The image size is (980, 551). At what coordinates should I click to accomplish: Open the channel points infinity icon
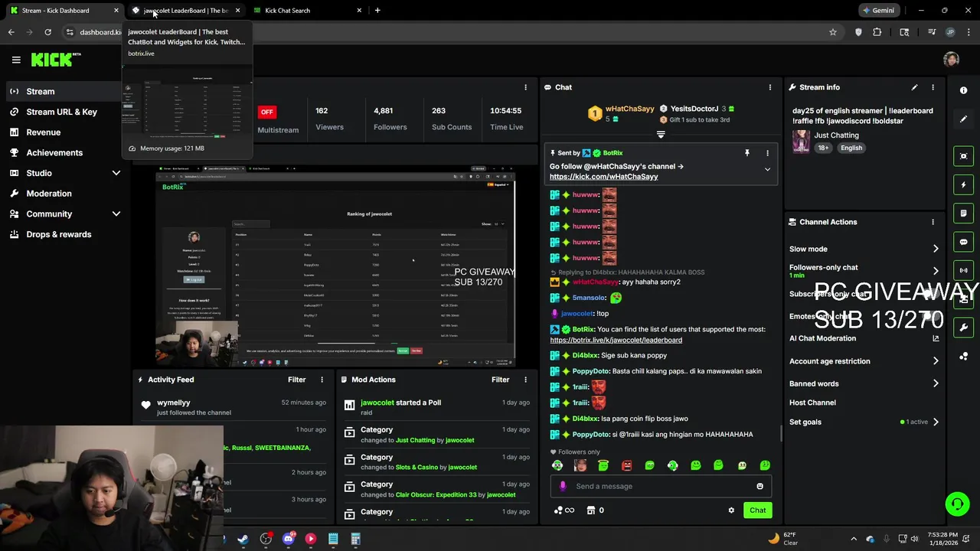pos(564,510)
